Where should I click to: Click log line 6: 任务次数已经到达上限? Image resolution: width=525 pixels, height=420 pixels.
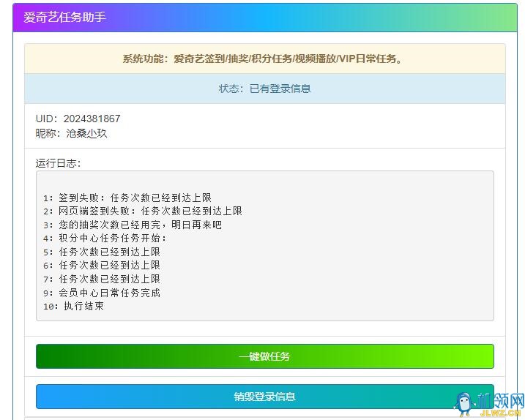(x=102, y=266)
